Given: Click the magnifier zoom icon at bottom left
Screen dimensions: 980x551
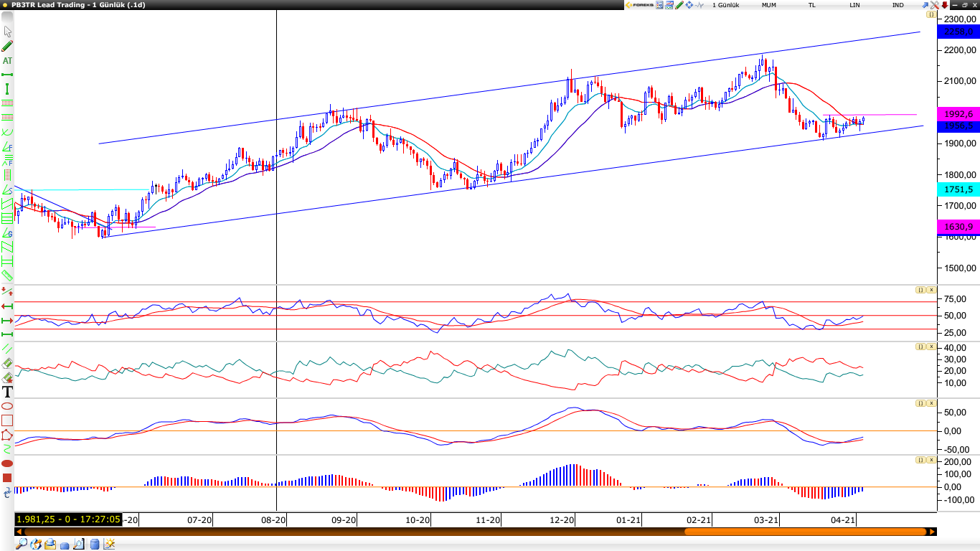Looking at the screenshot, I should click(22, 544).
